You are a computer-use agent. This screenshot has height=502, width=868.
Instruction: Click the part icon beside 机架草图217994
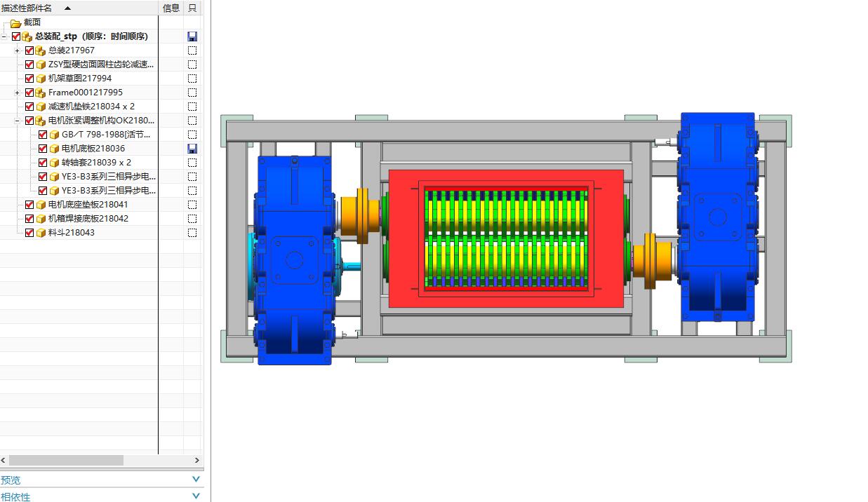click(41, 79)
